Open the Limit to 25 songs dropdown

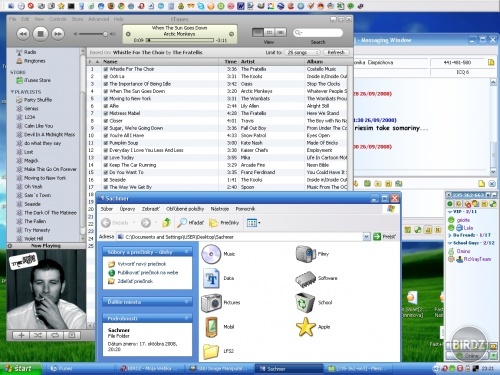[304, 52]
